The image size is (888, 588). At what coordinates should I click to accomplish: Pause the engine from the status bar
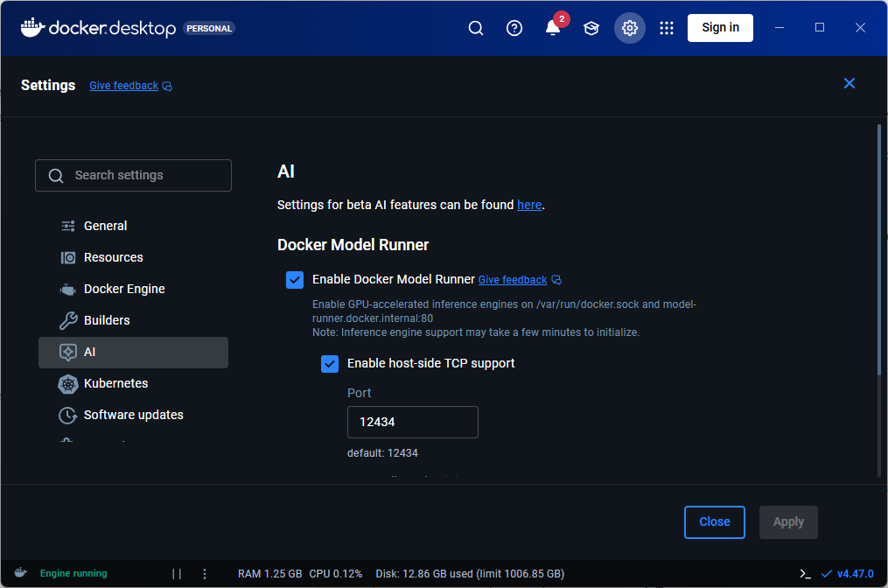coord(177,574)
